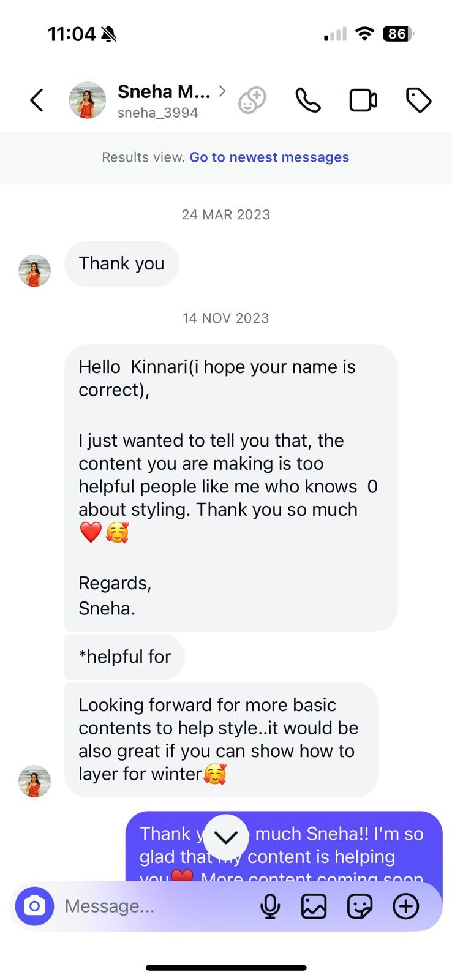Tap the "*helpful for" message bubble
Image resolution: width=452 pixels, height=980 pixels.
click(x=124, y=657)
